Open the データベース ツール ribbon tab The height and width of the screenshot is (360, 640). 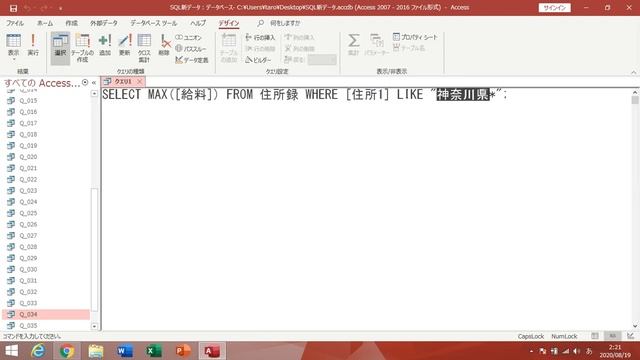pos(153,23)
